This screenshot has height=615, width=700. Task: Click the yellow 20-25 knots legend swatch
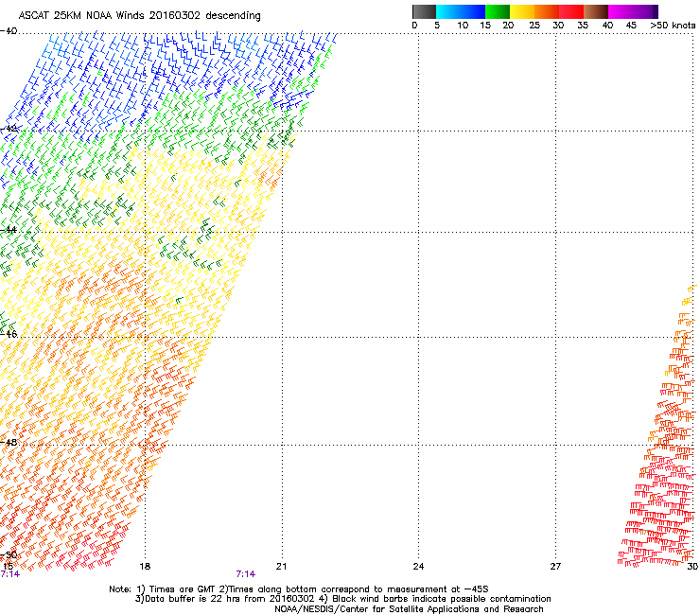pos(522,11)
